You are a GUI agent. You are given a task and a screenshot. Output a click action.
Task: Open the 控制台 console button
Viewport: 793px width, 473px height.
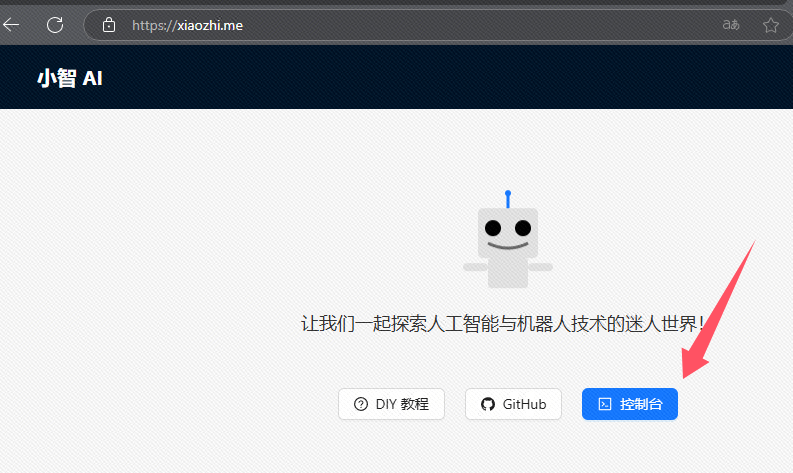[x=630, y=404]
